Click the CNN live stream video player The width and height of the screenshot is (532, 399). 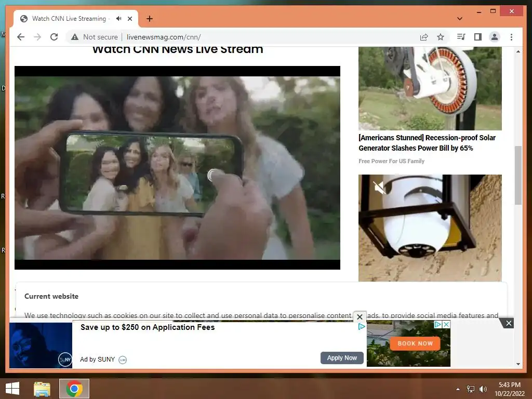(x=177, y=168)
